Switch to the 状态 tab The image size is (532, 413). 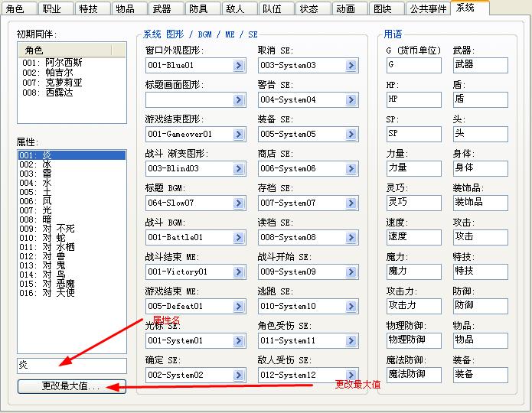coord(312,9)
